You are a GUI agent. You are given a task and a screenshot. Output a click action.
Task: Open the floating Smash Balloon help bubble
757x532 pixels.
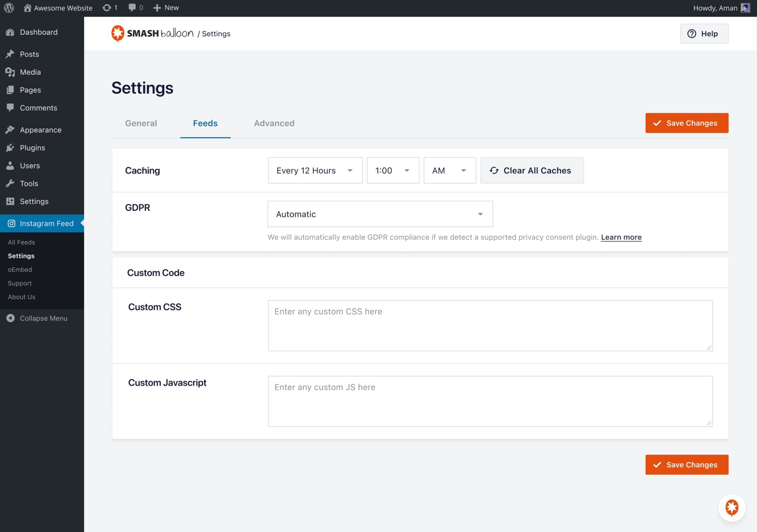point(731,508)
